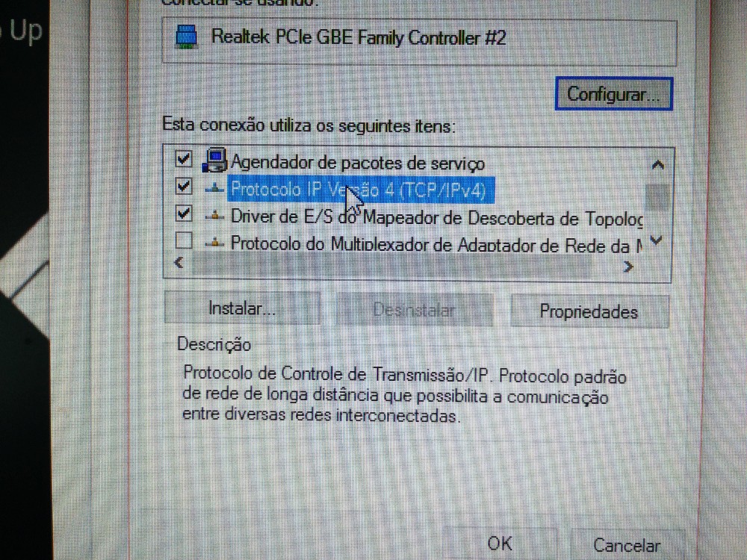Click the horizontal scrollbar thumb
This screenshot has width=747, height=560.
coord(391,266)
